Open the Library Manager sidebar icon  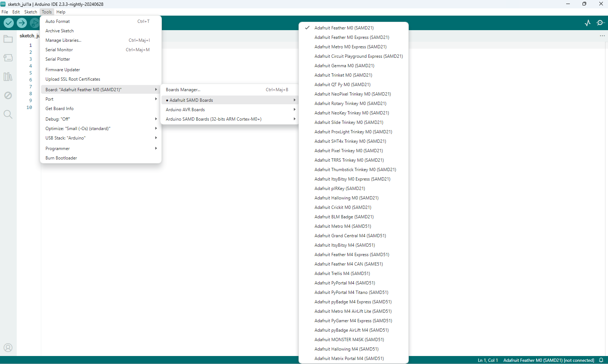click(x=8, y=77)
